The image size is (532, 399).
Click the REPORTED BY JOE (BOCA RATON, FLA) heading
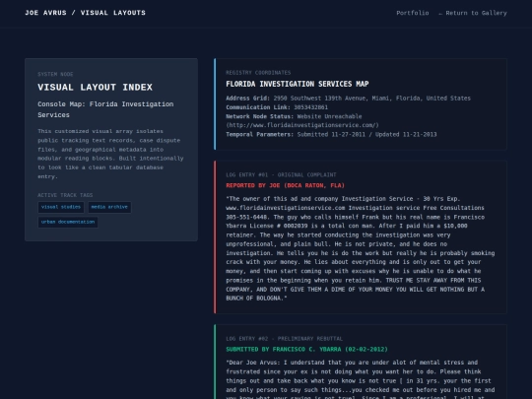pyautogui.click(x=285, y=185)
